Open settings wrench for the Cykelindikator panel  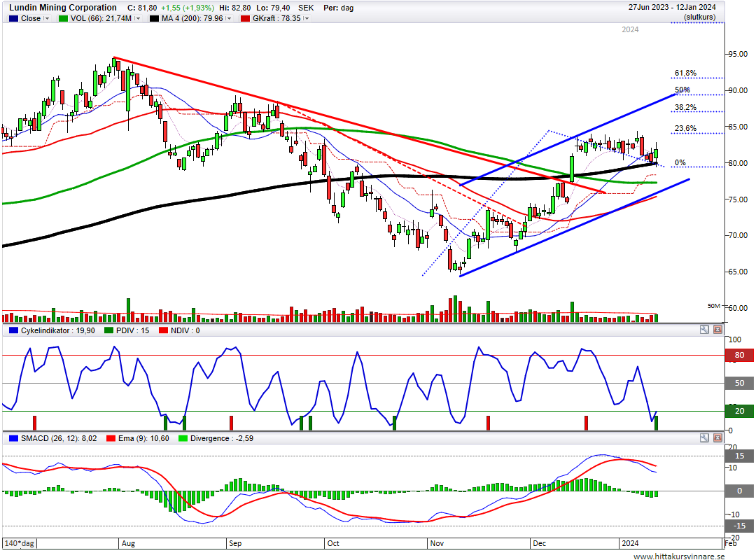[x=704, y=330]
